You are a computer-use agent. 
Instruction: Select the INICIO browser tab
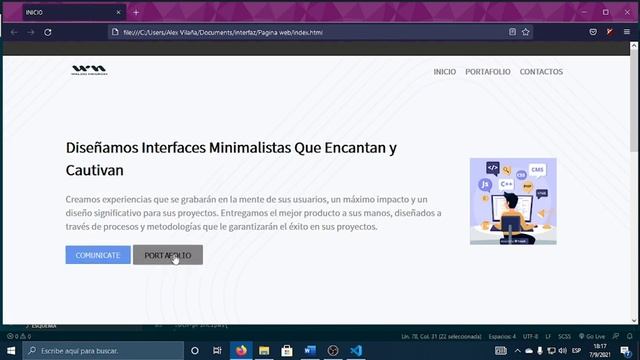[x=73, y=13]
